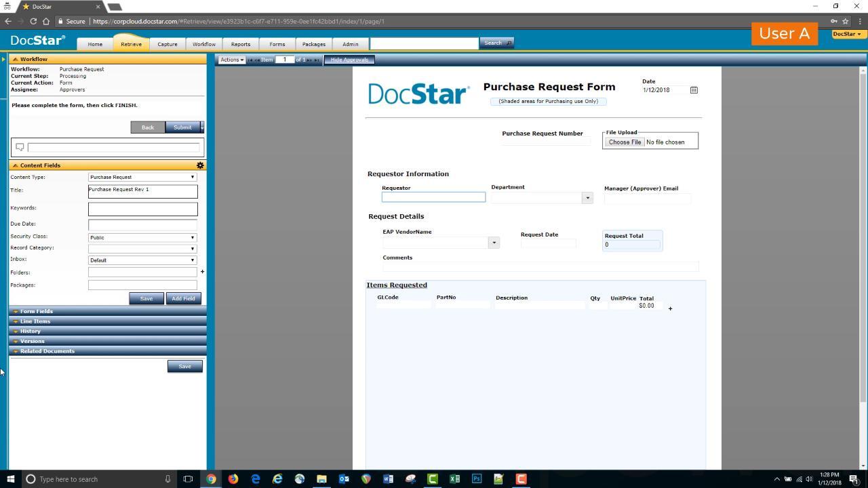Image resolution: width=868 pixels, height=488 pixels.
Task: Open the Department dropdown
Action: tap(587, 198)
